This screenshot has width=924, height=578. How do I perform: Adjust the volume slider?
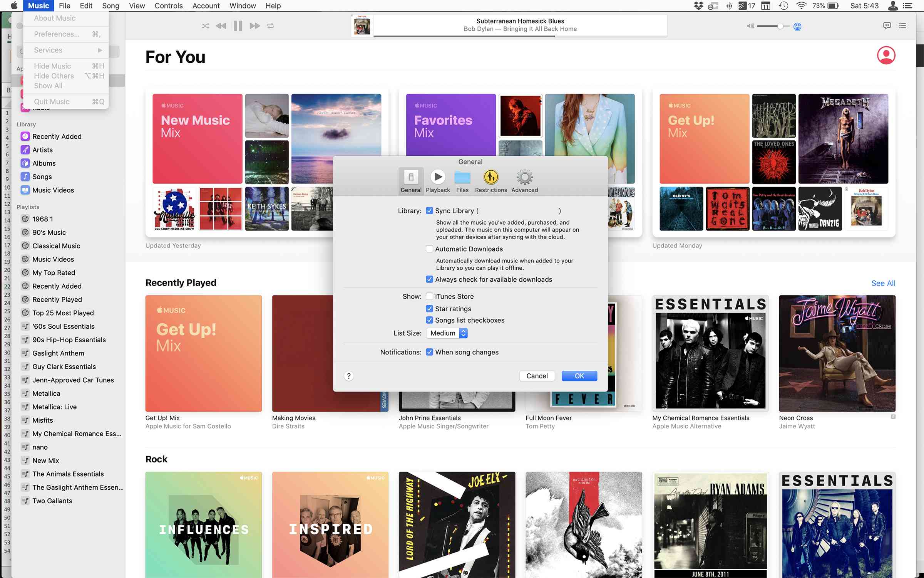coord(773,26)
